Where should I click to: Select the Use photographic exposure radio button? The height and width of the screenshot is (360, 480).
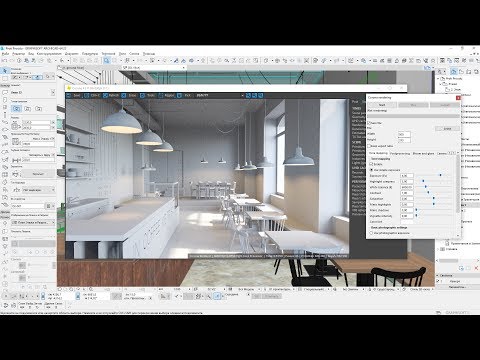tap(371, 233)
